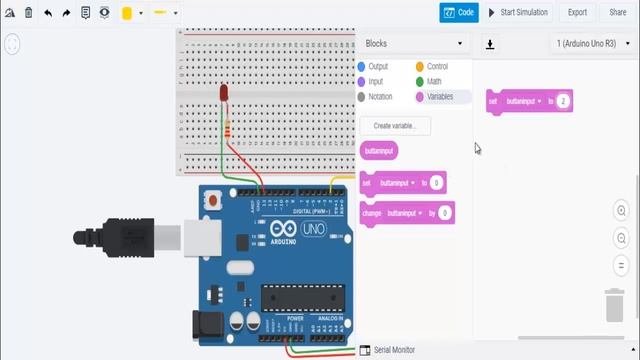
Task: Open variable dropdown in workspace set block
Action: (524, 101)
